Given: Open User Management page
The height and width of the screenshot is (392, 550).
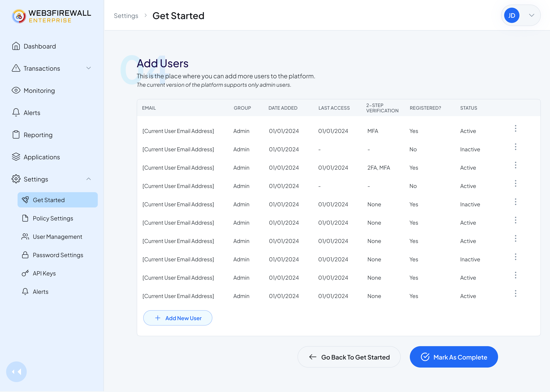Looking at the screenshot, I should pyautogui.click(x=58, y=236).
